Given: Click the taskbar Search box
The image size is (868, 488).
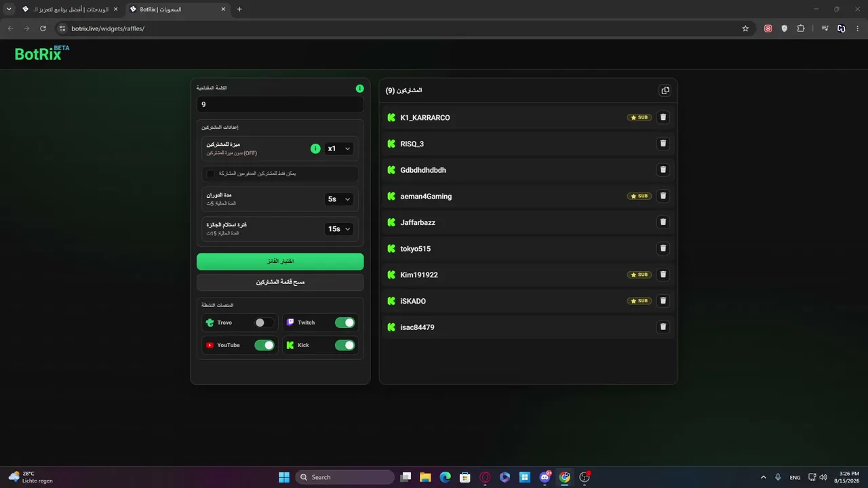Looking at the screenshot, I should click(346, 477).
